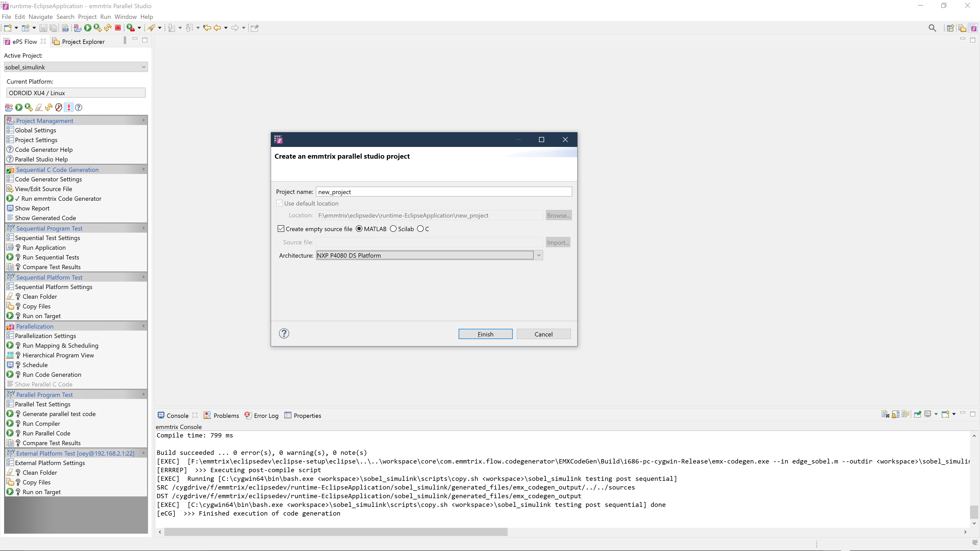Open the File menu
Image resolution: width=980 pixels, height=551 pixels.
[x=6, y=17]
